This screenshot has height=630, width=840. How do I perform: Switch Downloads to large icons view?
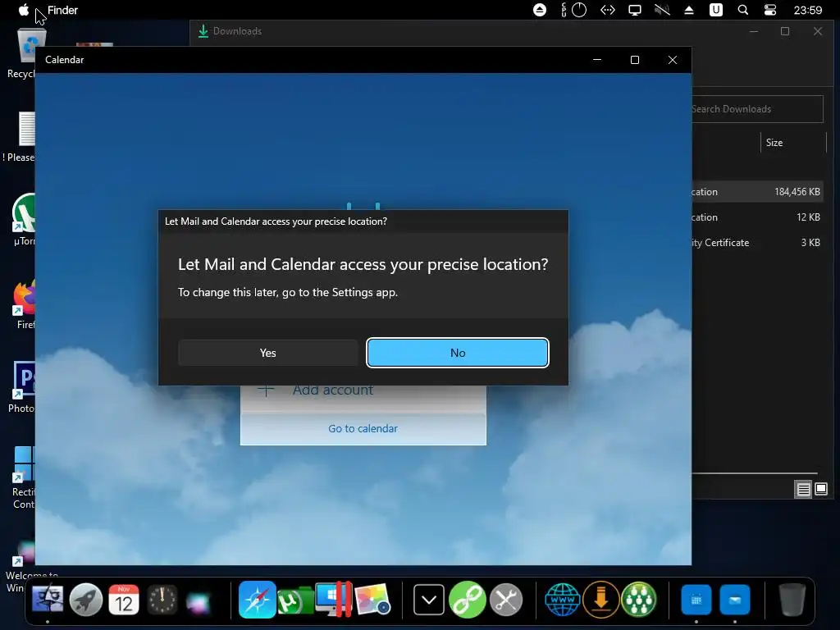tap(821, 489)
